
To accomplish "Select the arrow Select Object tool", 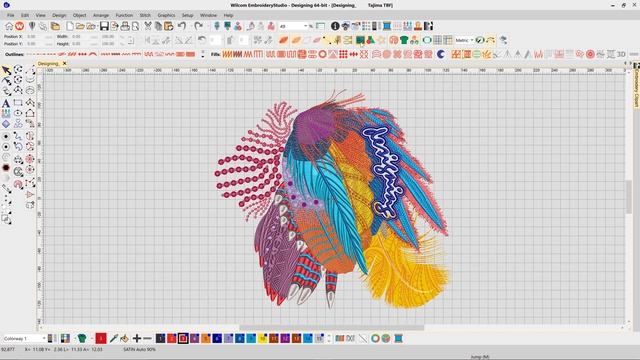I will coord(6,70).
